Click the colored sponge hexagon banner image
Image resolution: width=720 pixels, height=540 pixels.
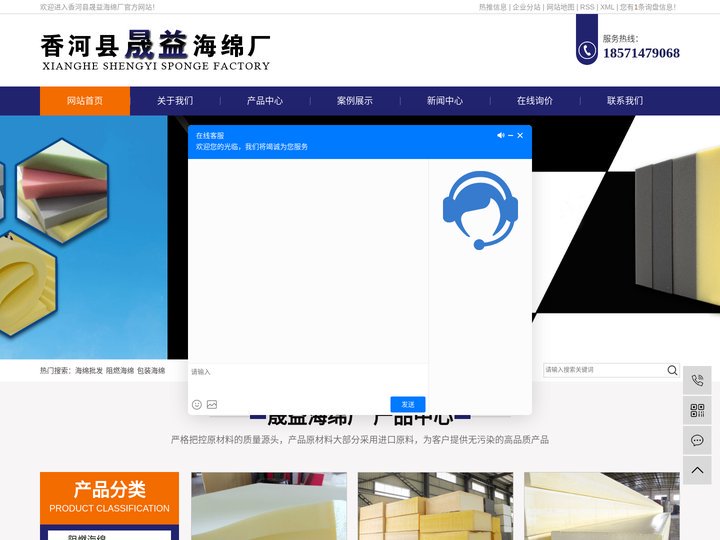[62, 191]
